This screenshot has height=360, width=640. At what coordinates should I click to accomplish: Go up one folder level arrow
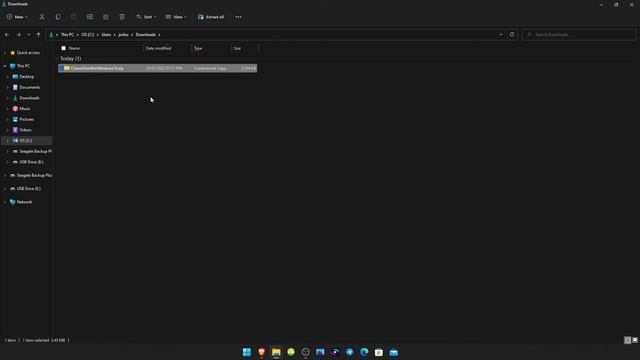38,35
